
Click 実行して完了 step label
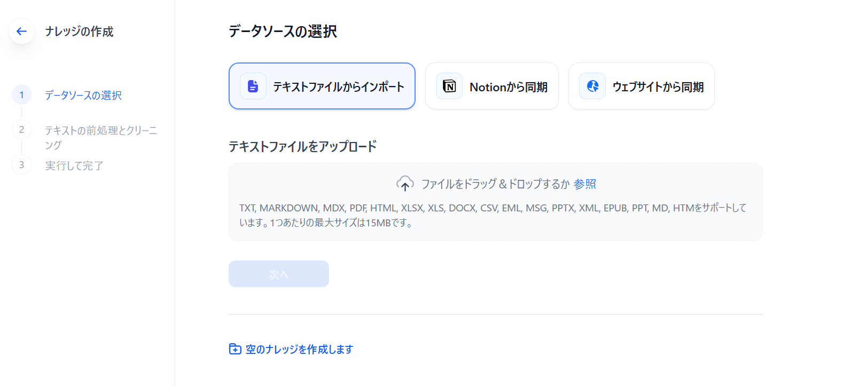[74, 165]
